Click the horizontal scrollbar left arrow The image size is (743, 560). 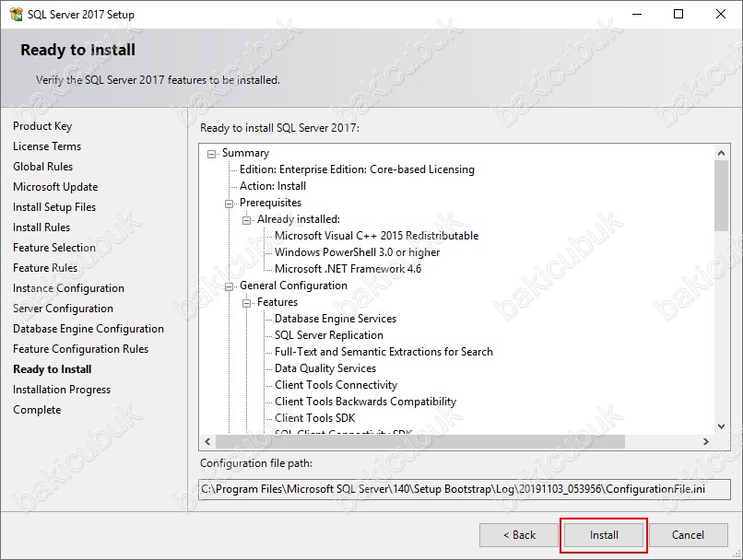(207, 442)
